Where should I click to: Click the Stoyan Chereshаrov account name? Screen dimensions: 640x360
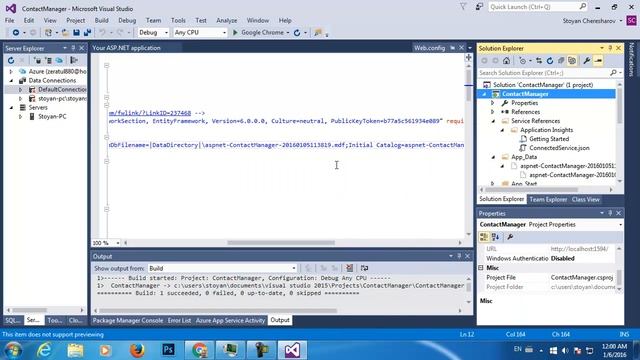pyautogui.click(x=589, y=21)
